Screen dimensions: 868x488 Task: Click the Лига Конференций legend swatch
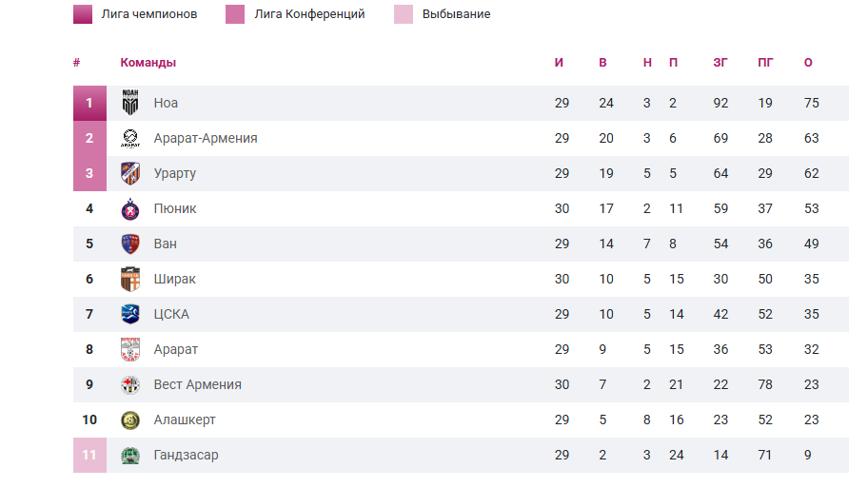click(235, 14)
